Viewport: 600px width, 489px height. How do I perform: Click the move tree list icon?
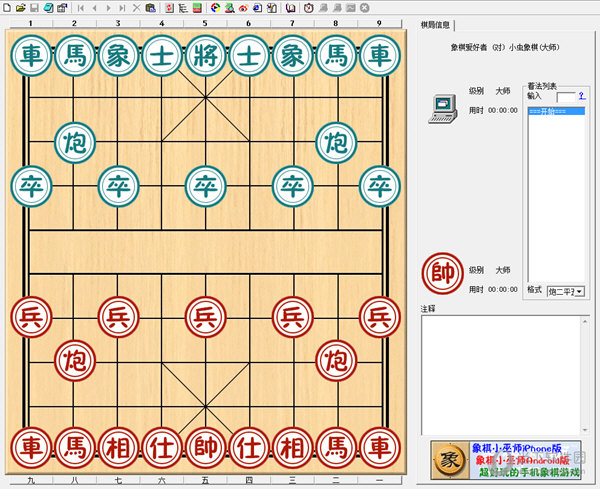(x=183, y=8)
